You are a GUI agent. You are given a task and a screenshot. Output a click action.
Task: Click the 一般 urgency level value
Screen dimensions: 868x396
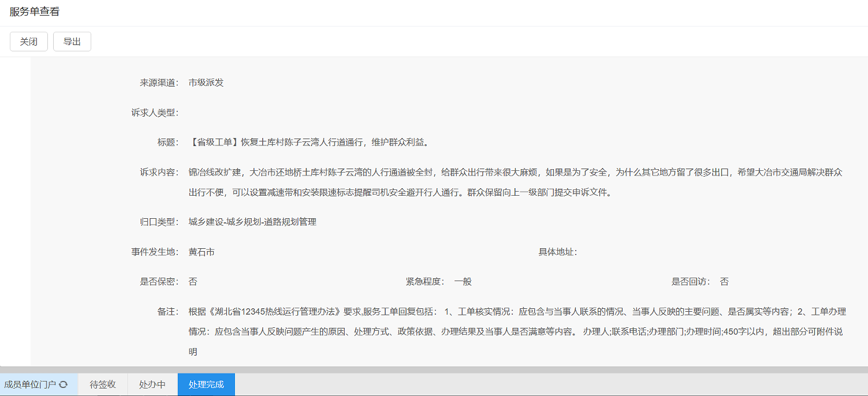click(x=463, y=282)
